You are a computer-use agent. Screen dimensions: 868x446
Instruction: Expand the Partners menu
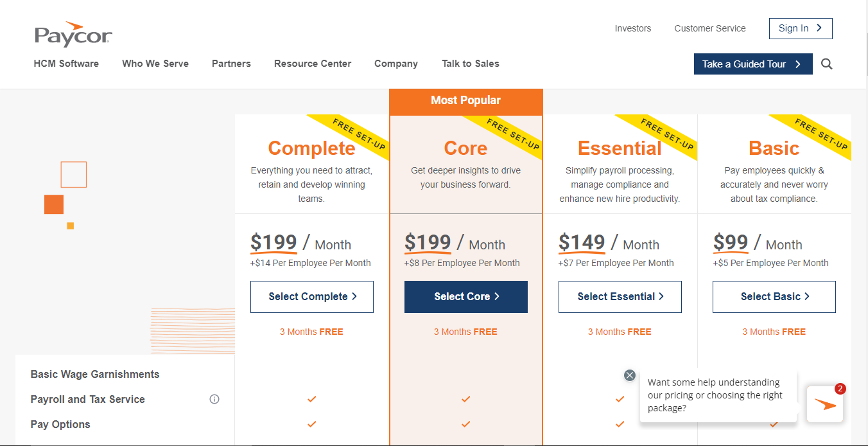[231, 64]
